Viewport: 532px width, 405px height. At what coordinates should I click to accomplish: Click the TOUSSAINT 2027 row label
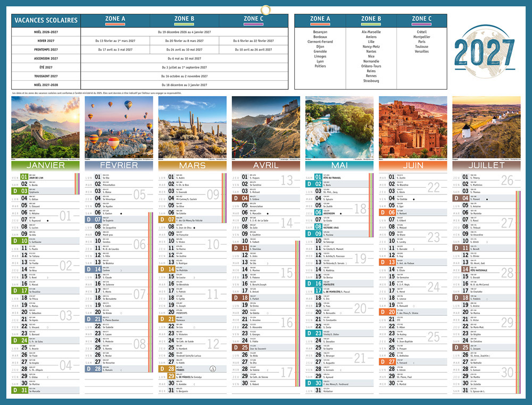tap(46, 76)
